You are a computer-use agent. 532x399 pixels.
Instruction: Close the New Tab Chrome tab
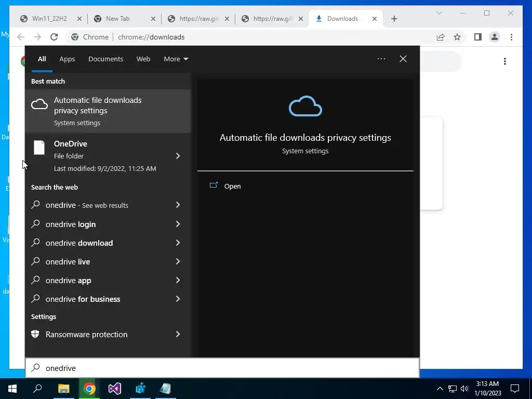coord(153,19)
